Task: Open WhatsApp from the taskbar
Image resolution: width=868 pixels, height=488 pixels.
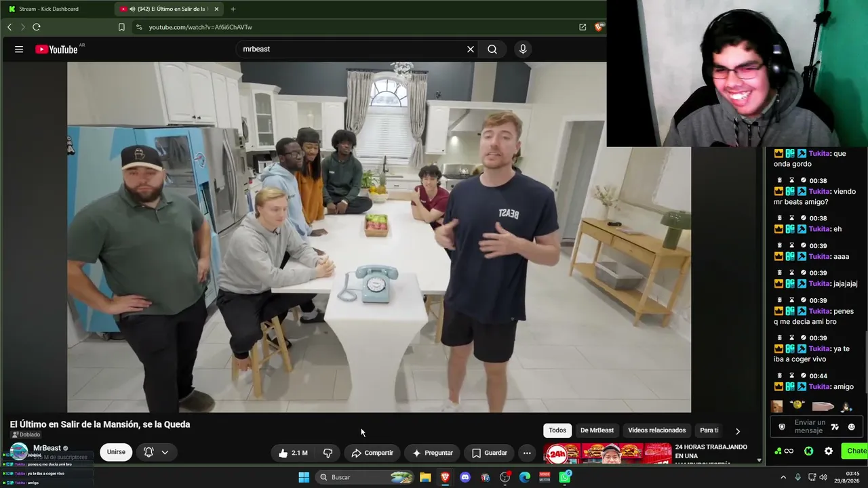Action: (x=565, y=477)
